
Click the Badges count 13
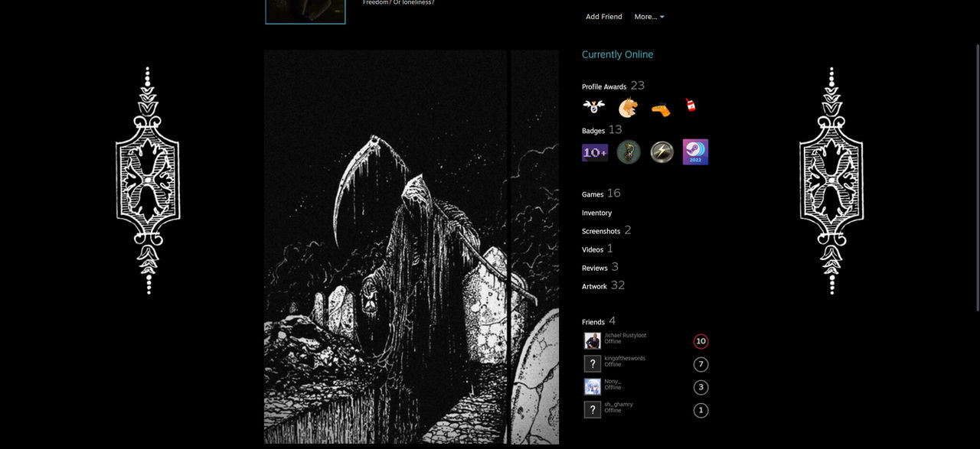coord(616,130)
